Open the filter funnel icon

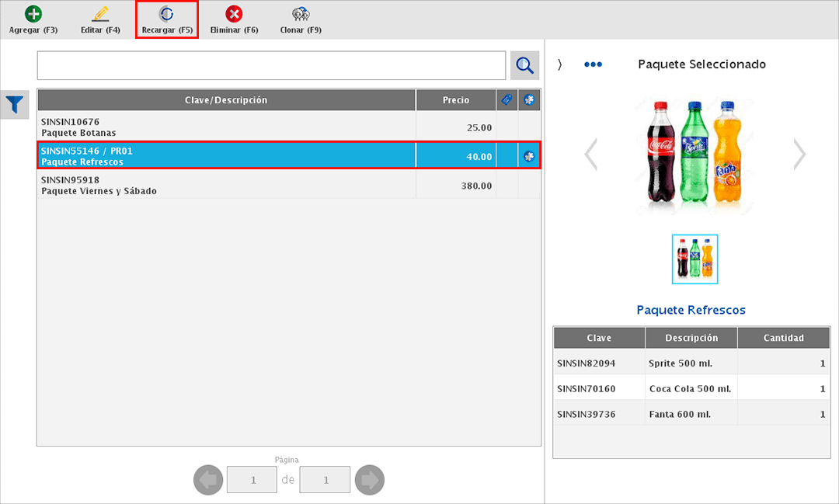click(x=15, y=103)
